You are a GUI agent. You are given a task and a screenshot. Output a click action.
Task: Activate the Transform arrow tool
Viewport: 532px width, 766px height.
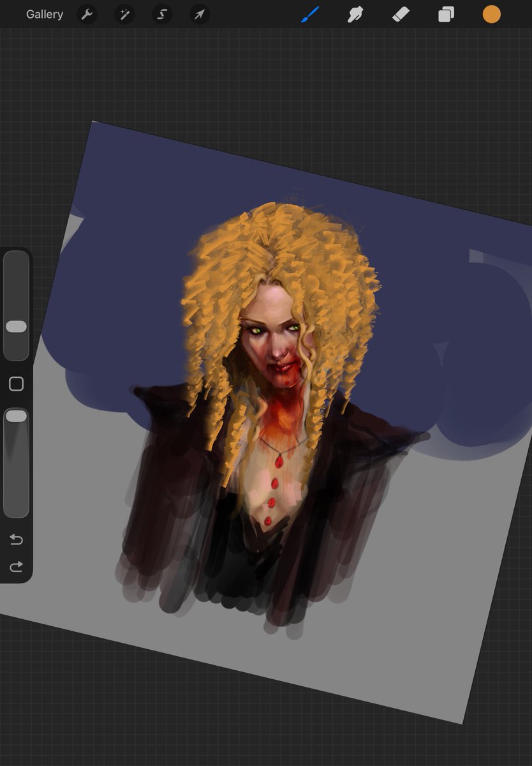pos(200,14)
